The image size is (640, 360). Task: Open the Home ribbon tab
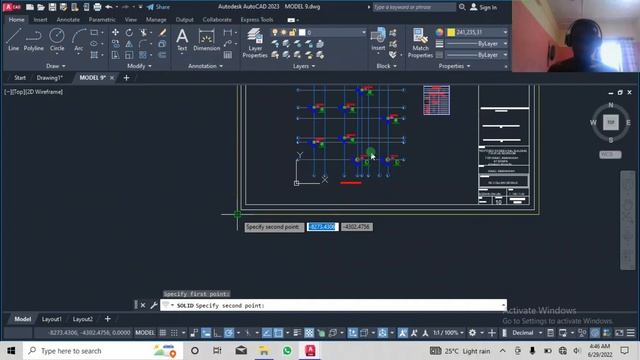16,20
